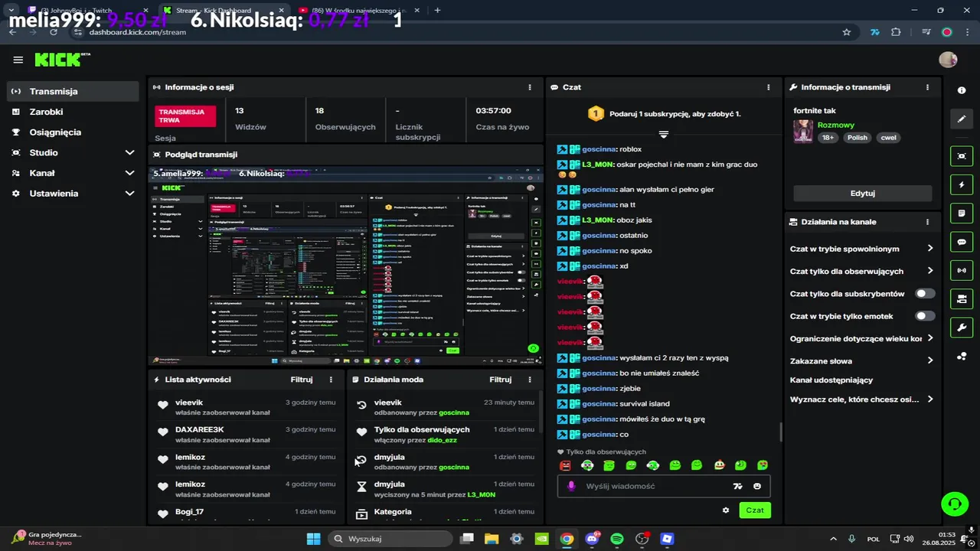Insert the heart-eyes green emote

click(x=763, y=465)
